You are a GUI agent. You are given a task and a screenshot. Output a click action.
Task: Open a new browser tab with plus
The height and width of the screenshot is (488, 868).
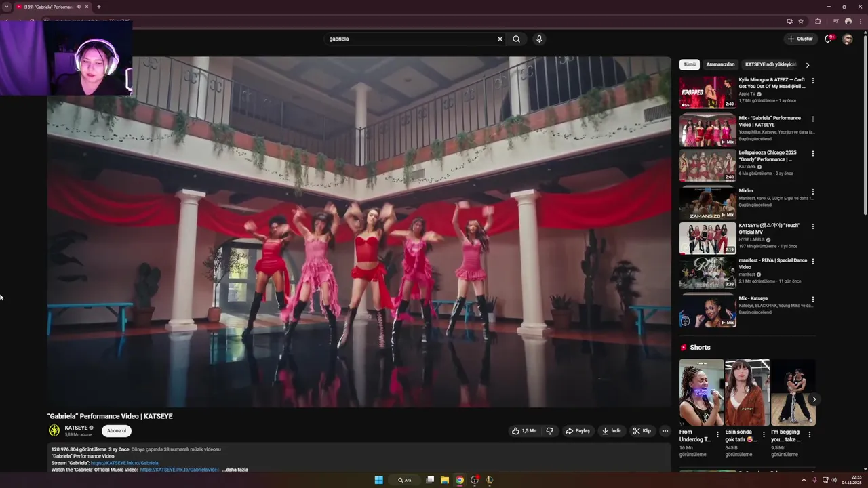(99, 7)
